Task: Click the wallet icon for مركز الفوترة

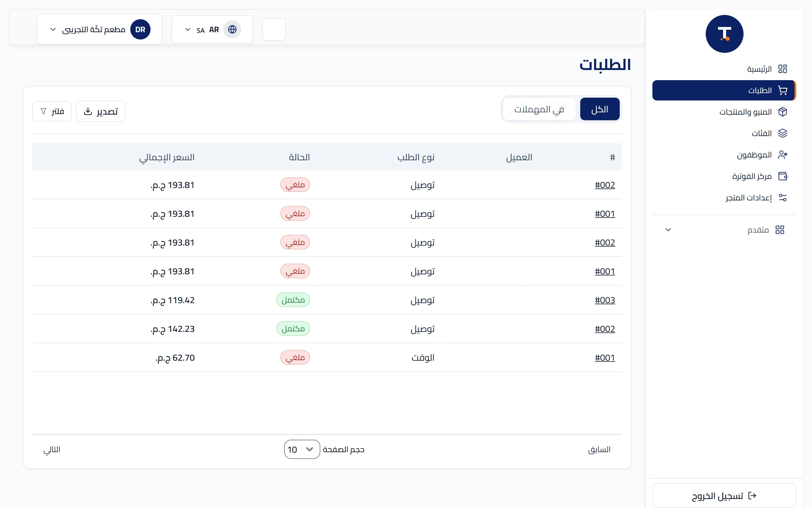Action: pyautogui.click(x=782, y=176)
